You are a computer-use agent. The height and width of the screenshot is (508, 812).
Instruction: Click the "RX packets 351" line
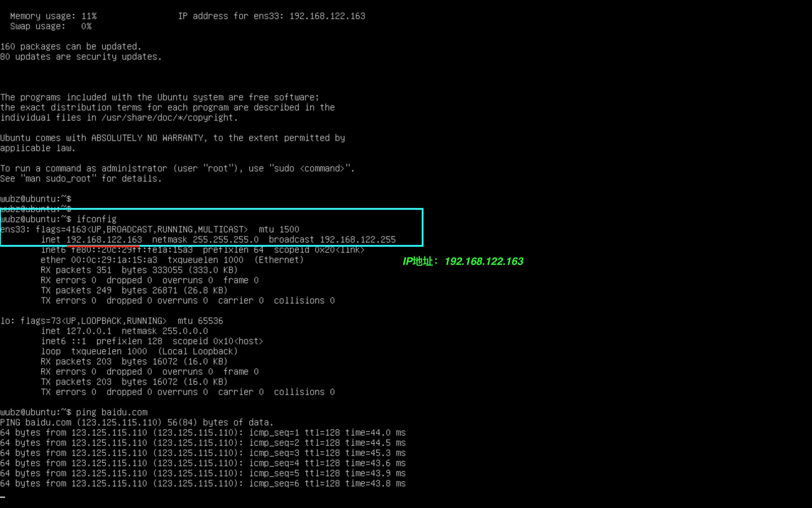tap(139, 270)
